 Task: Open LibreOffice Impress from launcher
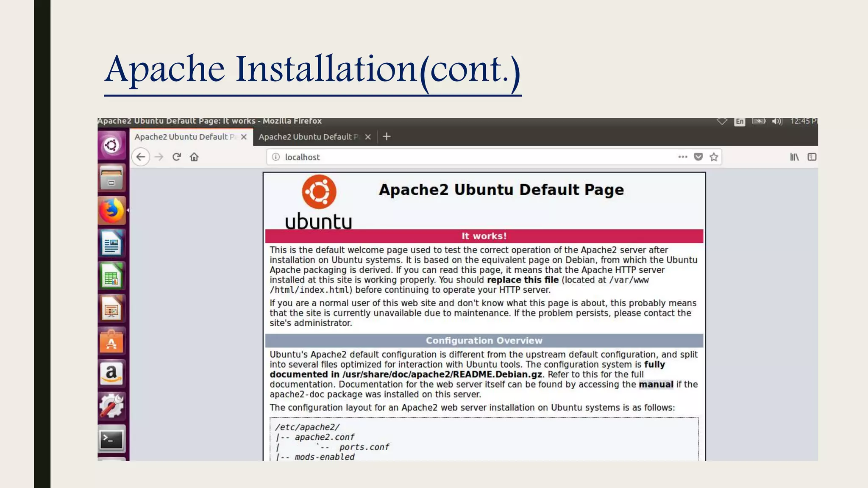coord(112,308)
